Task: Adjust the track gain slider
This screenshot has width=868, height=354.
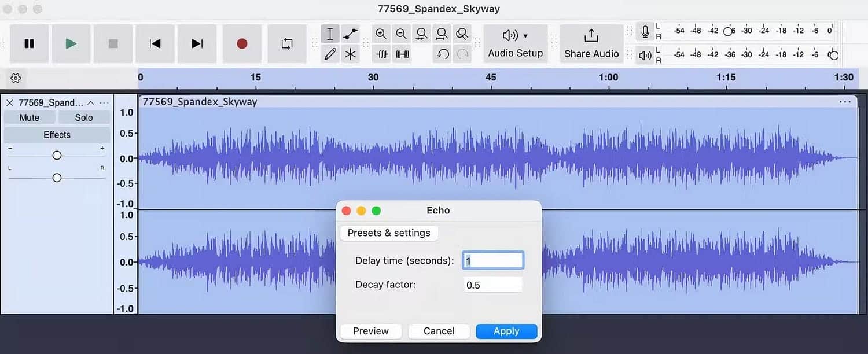Action: click(x=56, y=154)
